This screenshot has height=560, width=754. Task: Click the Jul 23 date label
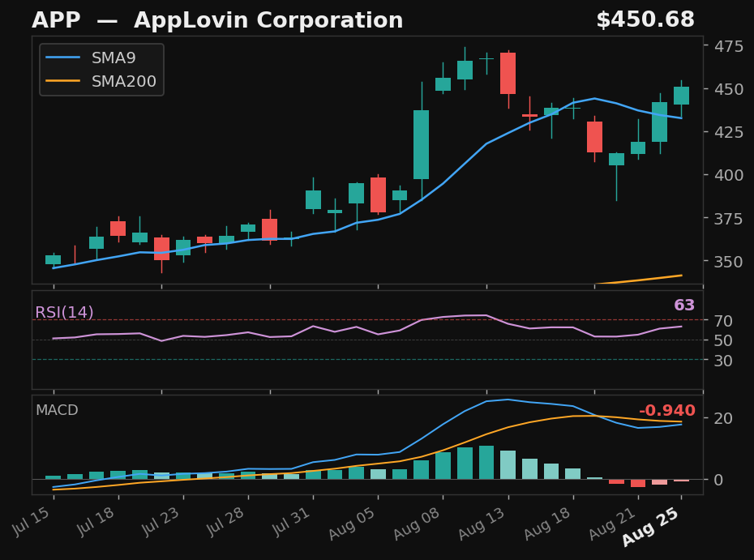pos(161,521)
